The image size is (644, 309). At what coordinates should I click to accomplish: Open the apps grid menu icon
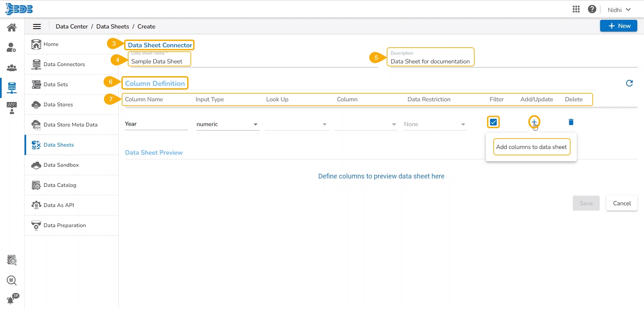[576, 9]
